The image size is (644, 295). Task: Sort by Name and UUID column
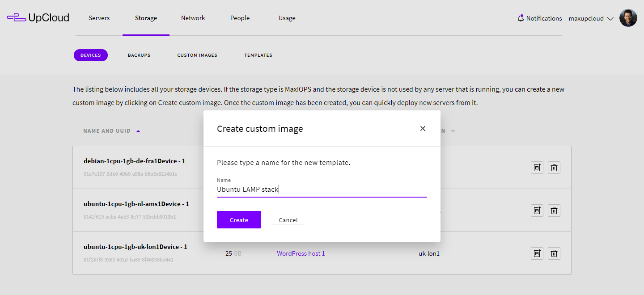(x=107, y=131)
